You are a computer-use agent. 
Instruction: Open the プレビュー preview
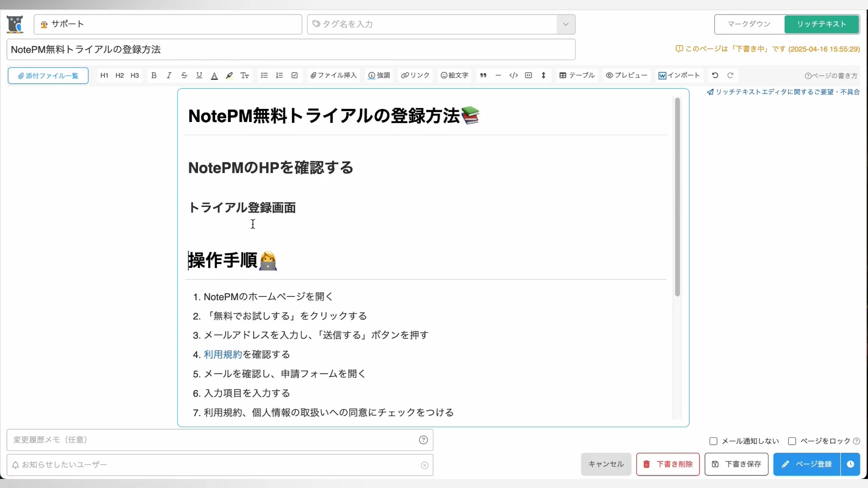pos(627,75)
